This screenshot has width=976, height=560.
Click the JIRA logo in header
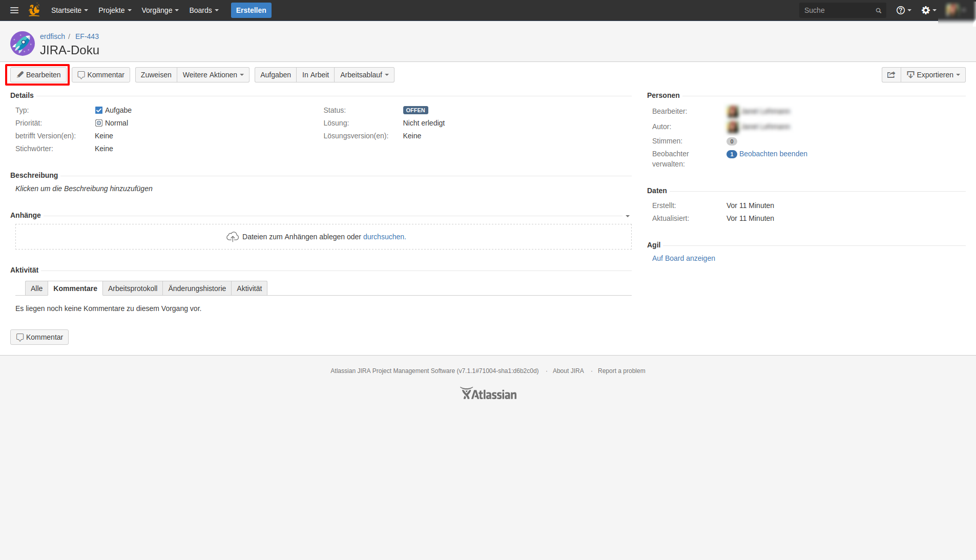tap(34, 10)
